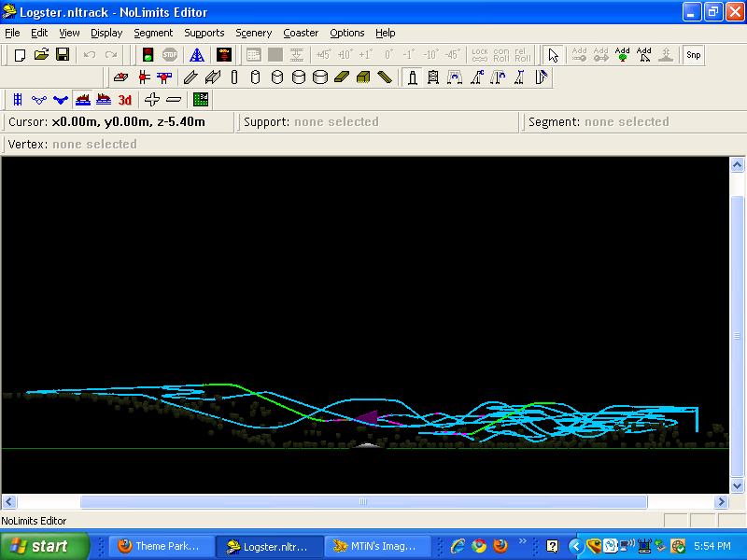Open the red and black display icon
Screen dimensions: 747x560
224,55
